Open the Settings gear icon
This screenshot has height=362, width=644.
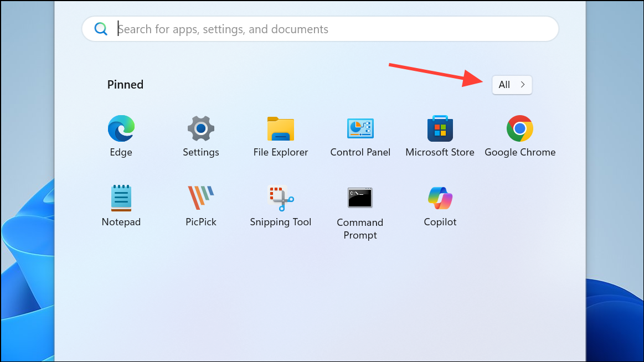201,128
